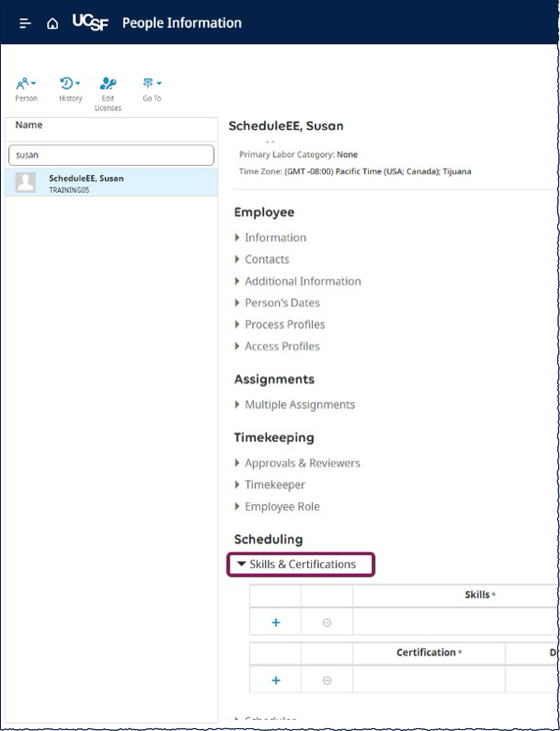Open the hamburger main menu icon
The width and height of the screenshot is (560, 731).
(x=25, y=23)
